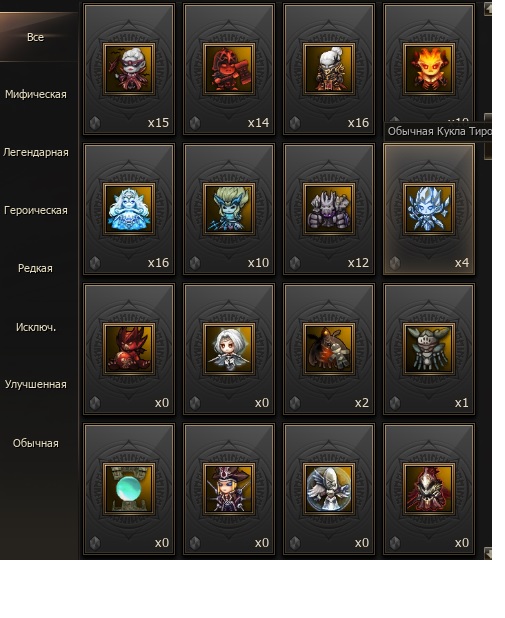Click the ice crystal doll x4
Viewport: 505px width, 618px height.
click(x=429, y=209)
